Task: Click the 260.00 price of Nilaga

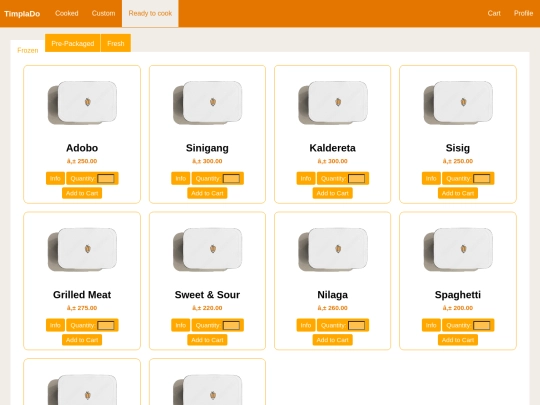Action: 333,308
